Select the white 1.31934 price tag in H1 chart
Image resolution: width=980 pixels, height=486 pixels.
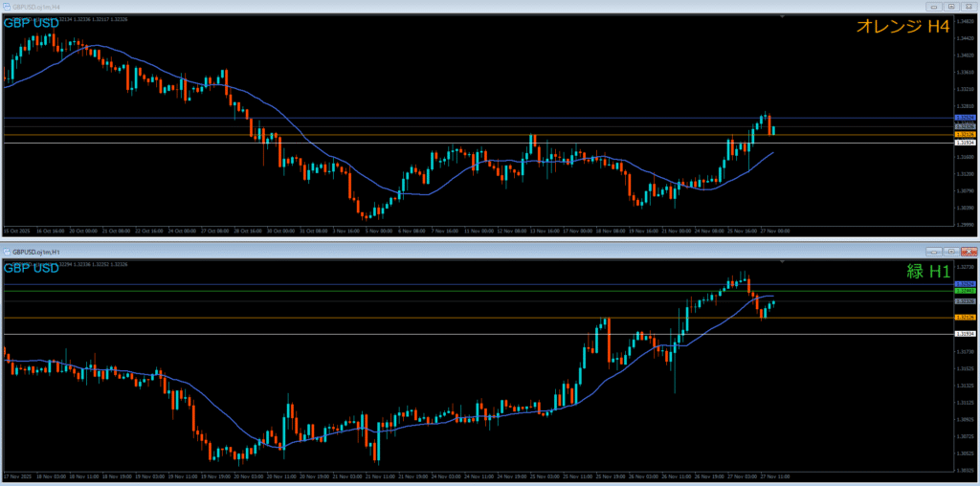coord(966,334)
